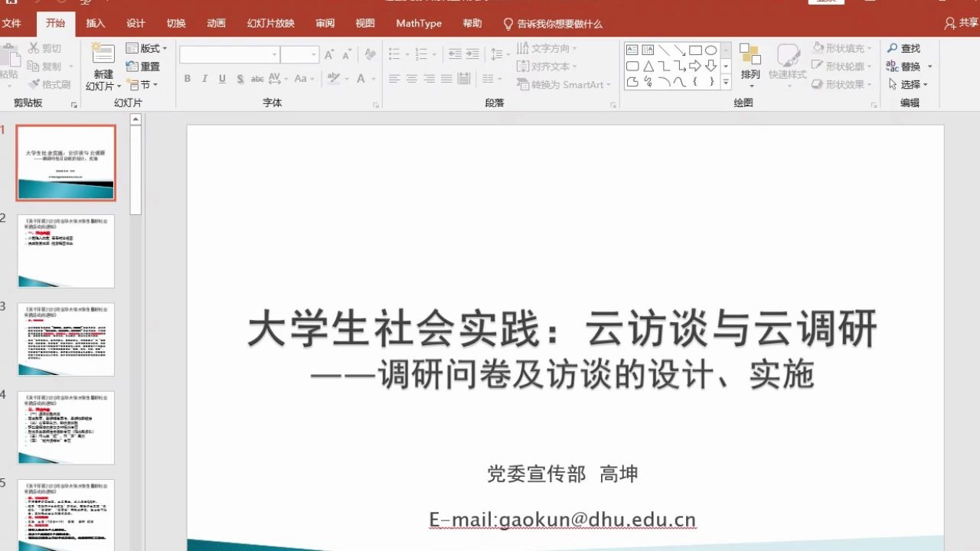Click the Shape Fill (形状填充) button

point(841,48)
